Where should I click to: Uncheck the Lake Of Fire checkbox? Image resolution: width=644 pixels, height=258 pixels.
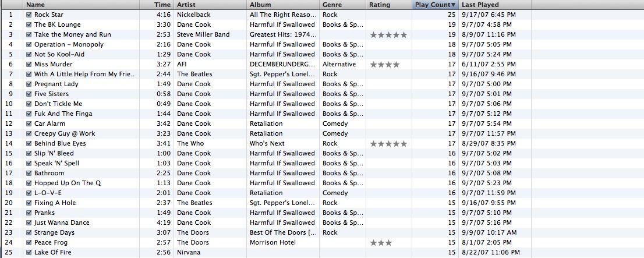[29, 252]
